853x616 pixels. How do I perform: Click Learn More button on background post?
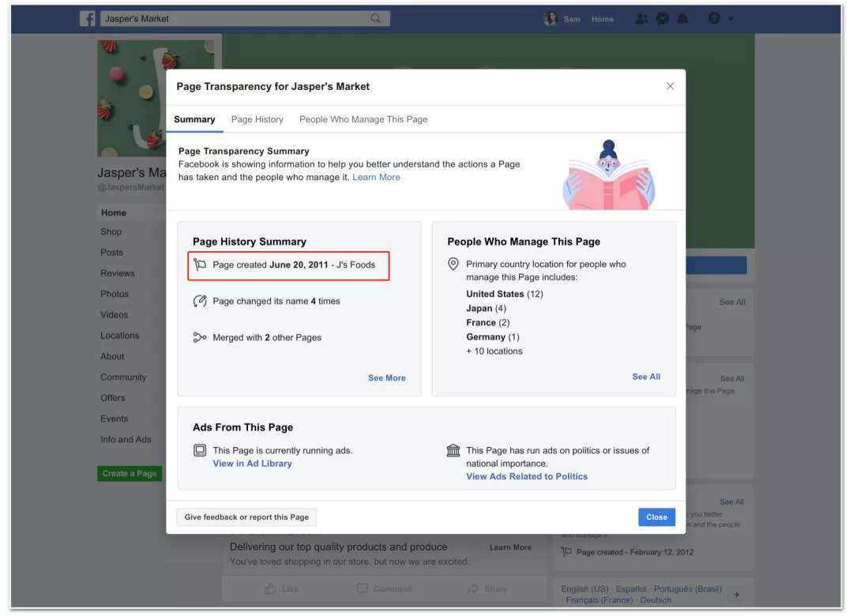pyautogui.click(x=510, y=547)
